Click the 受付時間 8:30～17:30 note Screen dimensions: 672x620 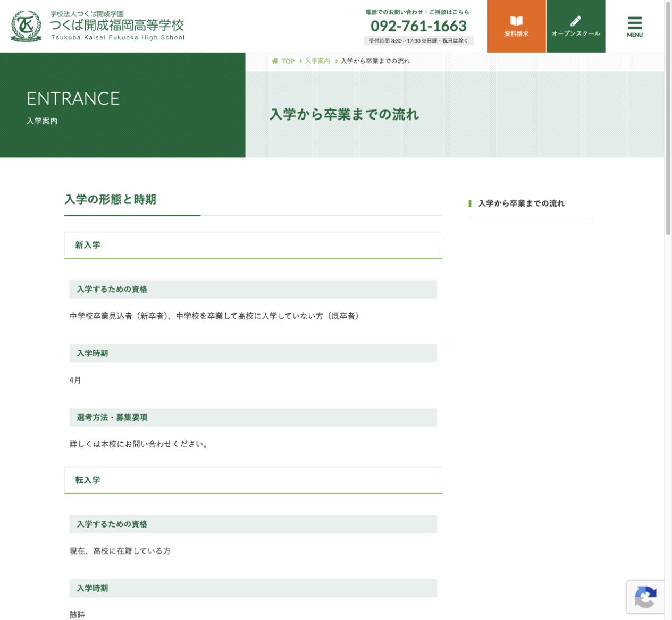point(418,41)
